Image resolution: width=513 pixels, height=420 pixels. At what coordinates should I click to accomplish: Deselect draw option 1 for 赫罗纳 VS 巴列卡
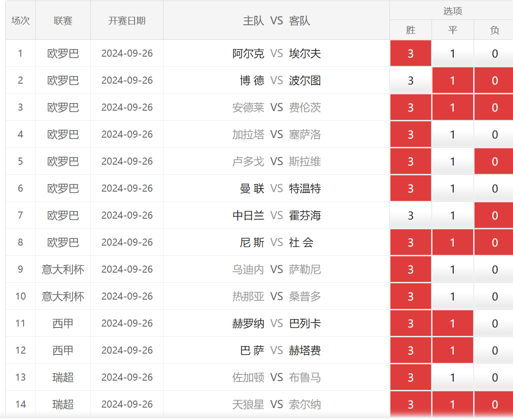pyautogui.click(x=452, y=323)
